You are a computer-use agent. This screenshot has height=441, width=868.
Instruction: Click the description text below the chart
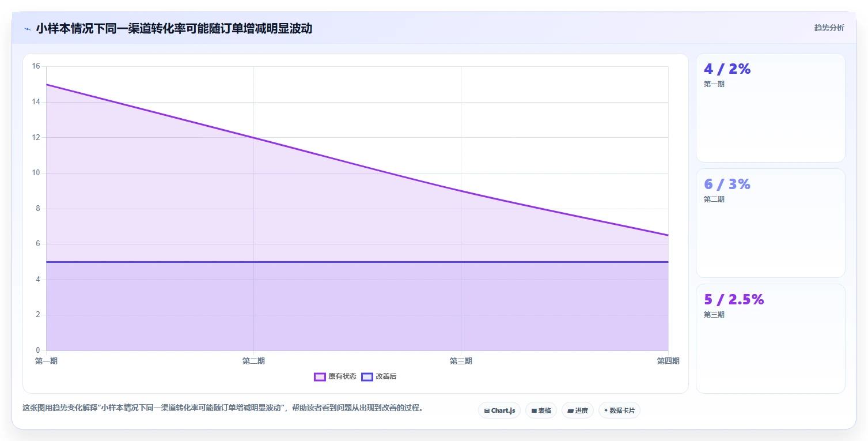click(x=224, y=408)
